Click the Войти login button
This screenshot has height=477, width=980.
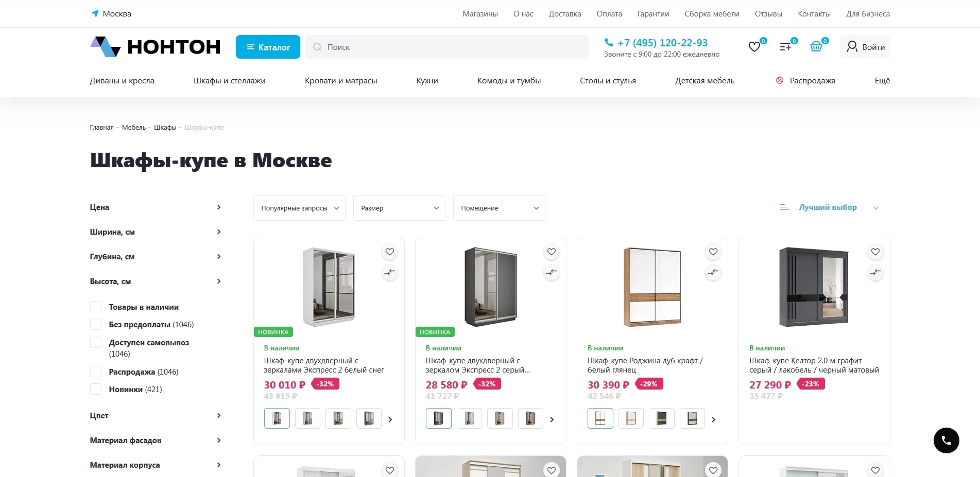(865, 47)
